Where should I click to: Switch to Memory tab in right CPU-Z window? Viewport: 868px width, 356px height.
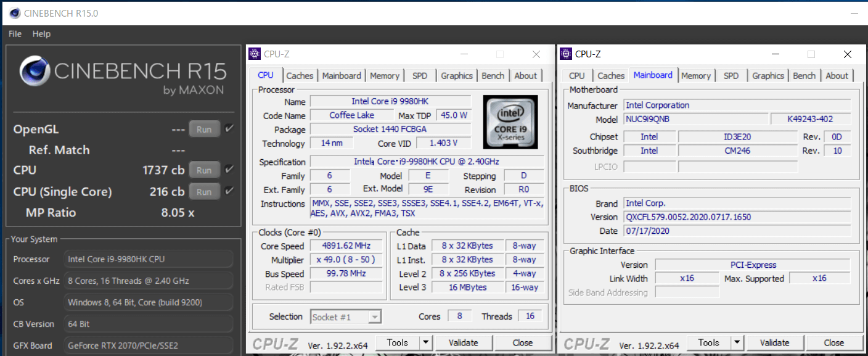696,76
